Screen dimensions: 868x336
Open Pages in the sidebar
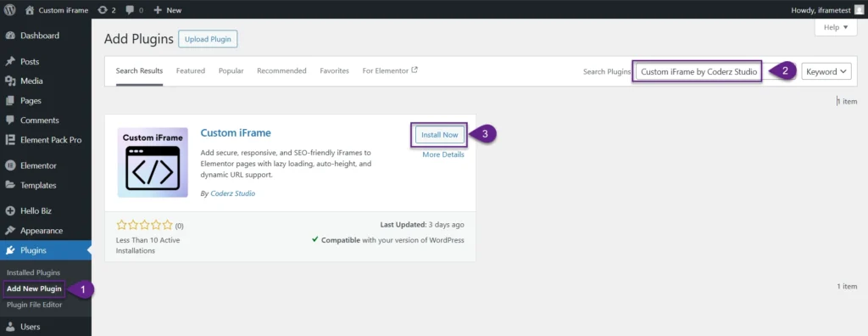tap(46, 101)
